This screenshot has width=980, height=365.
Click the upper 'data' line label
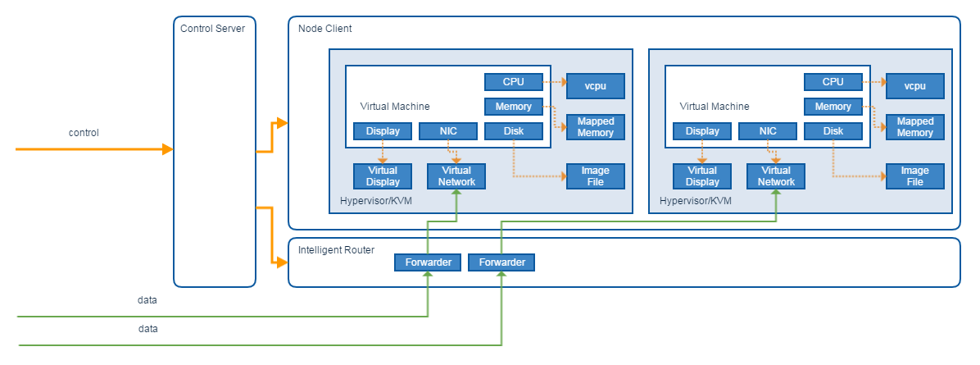(x=147, y=300)
